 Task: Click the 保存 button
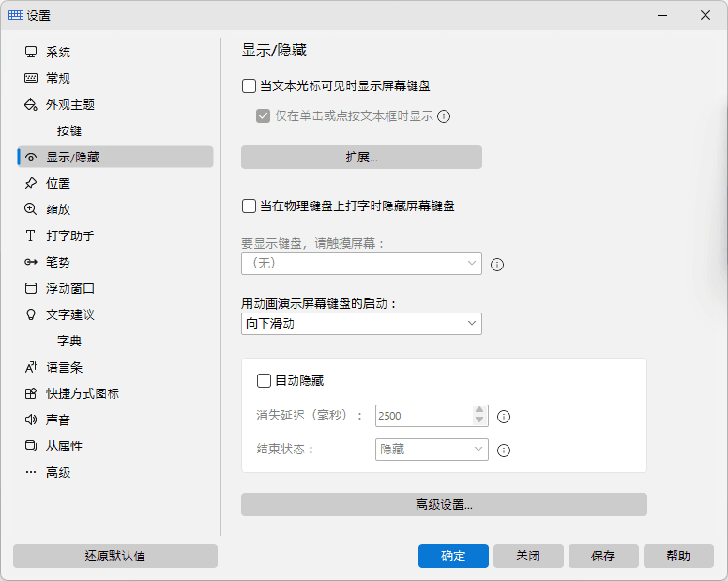point(603,556)
